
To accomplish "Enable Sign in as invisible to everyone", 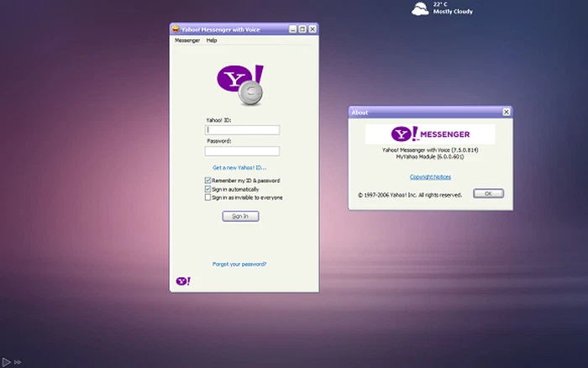I will click(x=207, y=197).
